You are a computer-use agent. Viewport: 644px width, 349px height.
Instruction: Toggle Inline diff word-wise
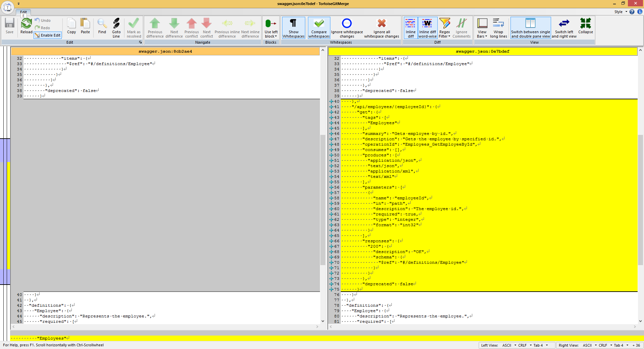(x=428, y=28)
